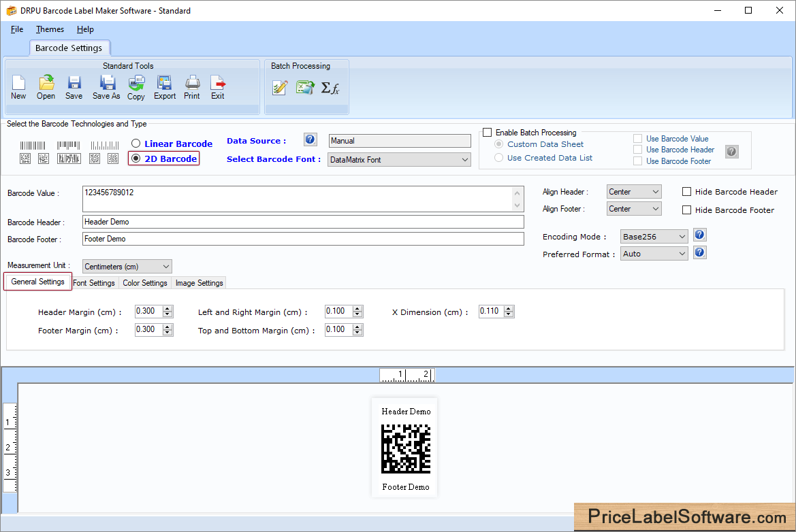Click the Barcode Value text field
The height and width of the screenshot is (532, 796).
tap(298, 199)
